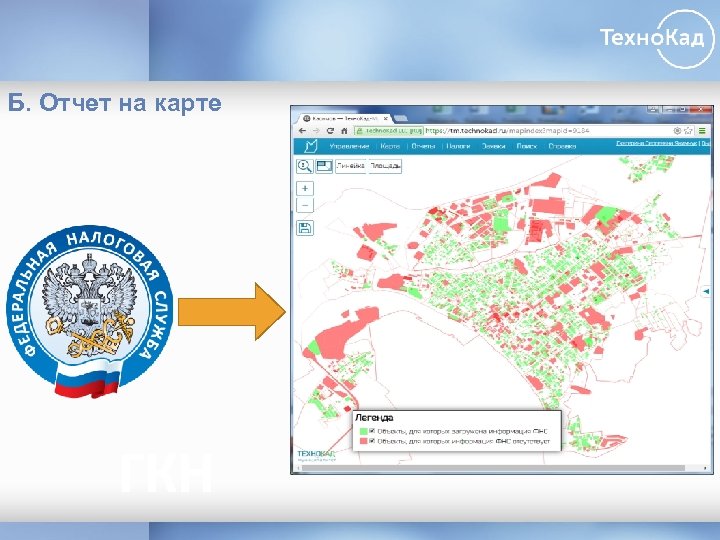Image resolution: width=720 pixels, height=540 pixels.
Task: Open the Справка menu
Action: coord(562,146)
